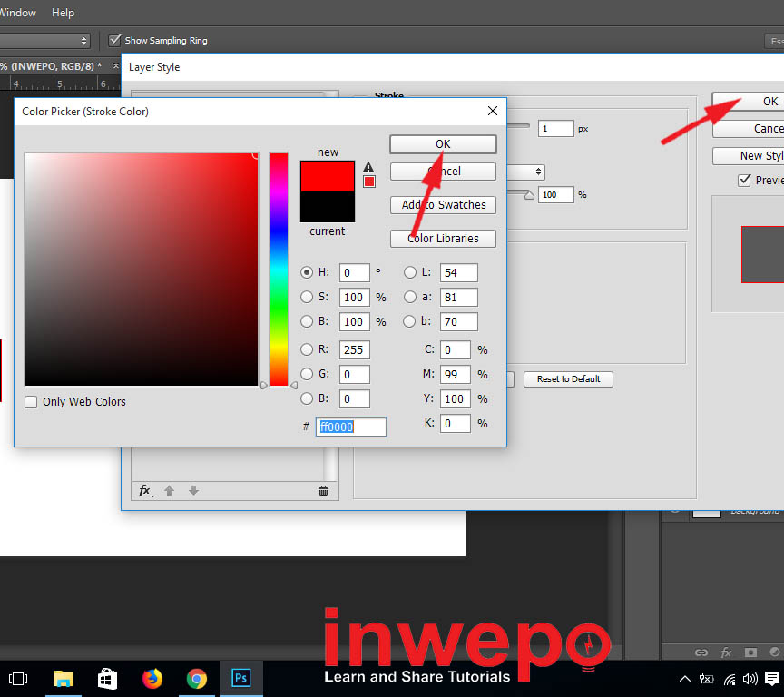Image resolution: width=784 pixels, height=697 pixels.
Task: Click the fx add effect icon in Layer Style
Action: (x=145, y=490)
